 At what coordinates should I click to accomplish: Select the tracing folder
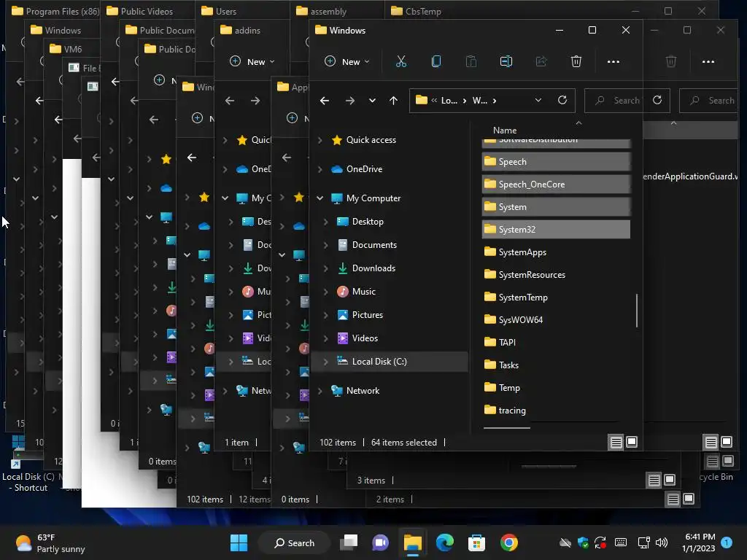click(556, 411)
